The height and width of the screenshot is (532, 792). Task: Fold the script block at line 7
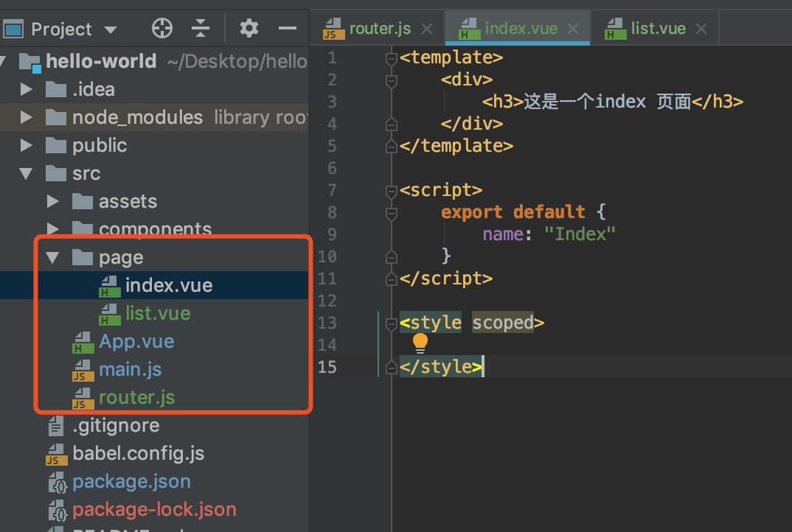point(392,191)
